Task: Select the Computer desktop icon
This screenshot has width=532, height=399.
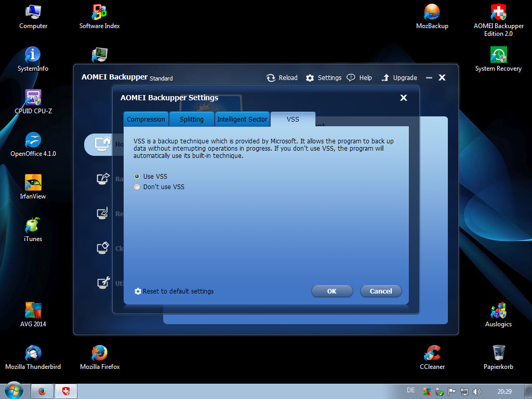Action: point(33,17)
